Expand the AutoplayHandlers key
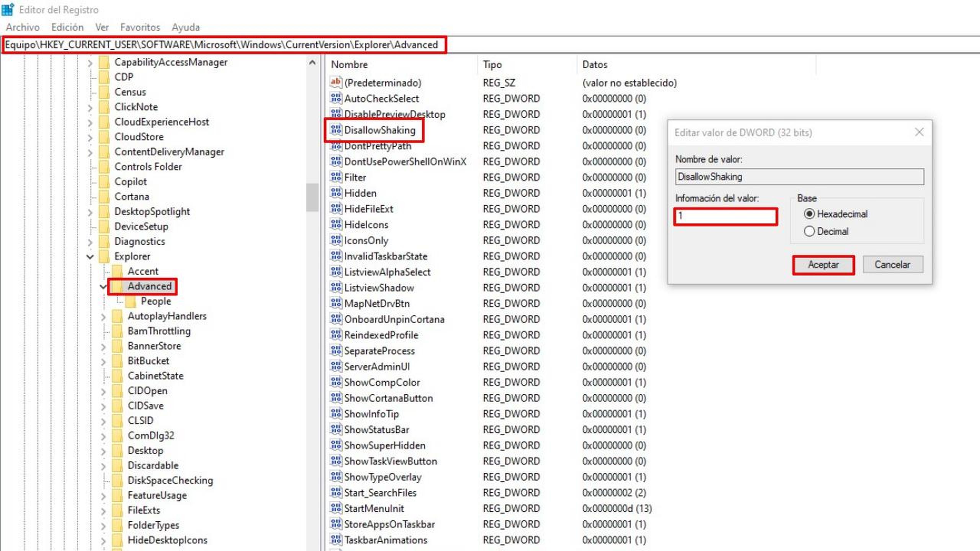The image size is (980, 551). pos(103,317)
